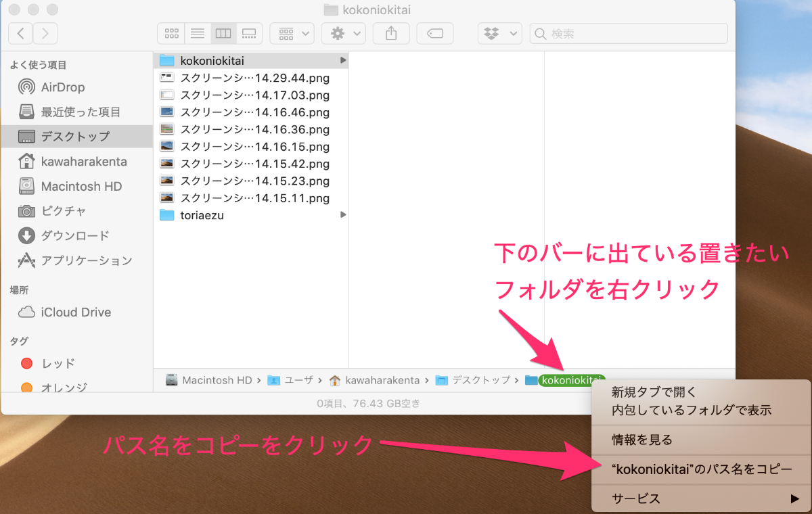The height and width of the screenshot is (514, 812).
Task: Open AirDrop in the sidebar
Action: pos(76,87)
